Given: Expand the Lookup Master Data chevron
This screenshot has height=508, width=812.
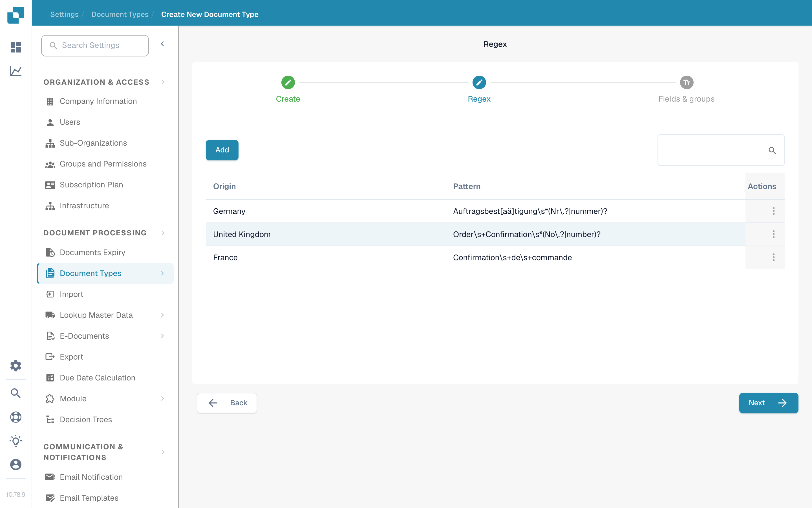Looking at the screenshot, I should (162, 315).
